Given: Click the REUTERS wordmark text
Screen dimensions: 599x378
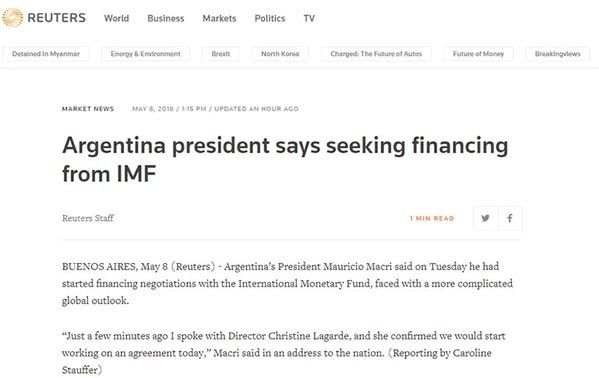Looking at the screenshot, I should point(57,18).
